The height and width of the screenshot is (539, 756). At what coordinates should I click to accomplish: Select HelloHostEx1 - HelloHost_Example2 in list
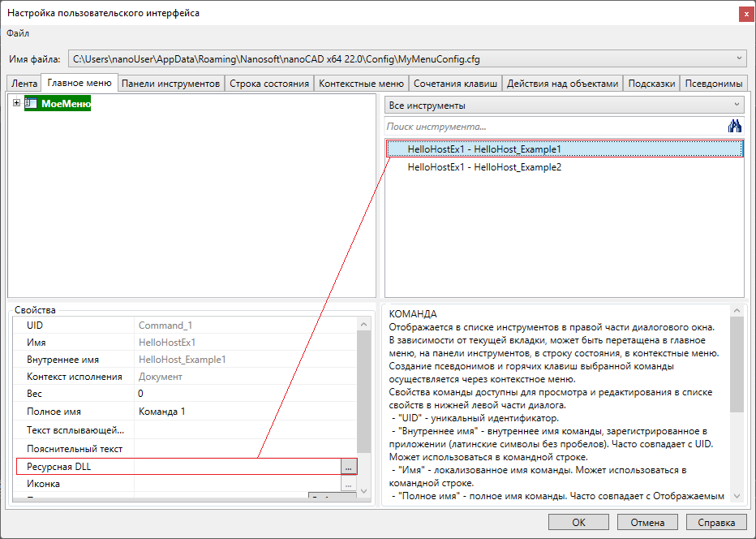click(484, 167)
